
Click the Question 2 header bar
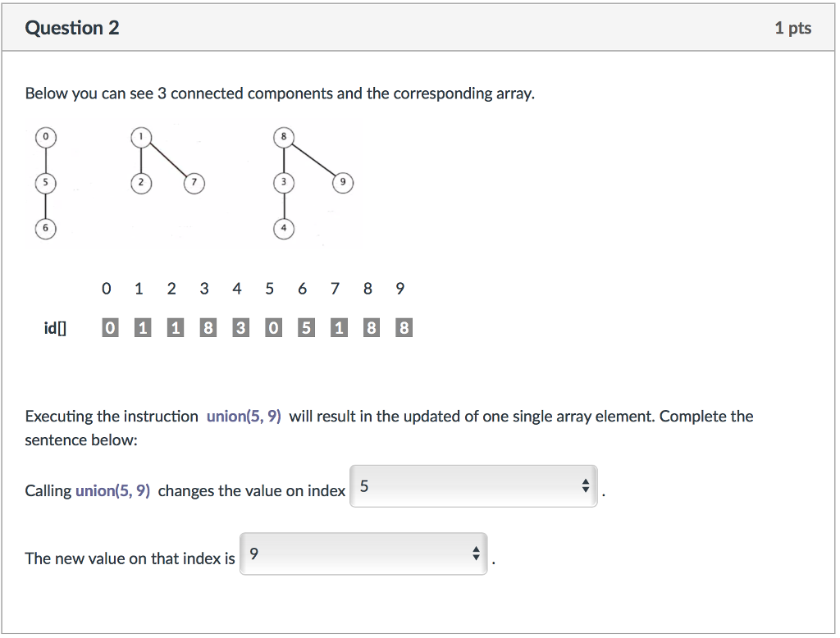tap(420, 27)
